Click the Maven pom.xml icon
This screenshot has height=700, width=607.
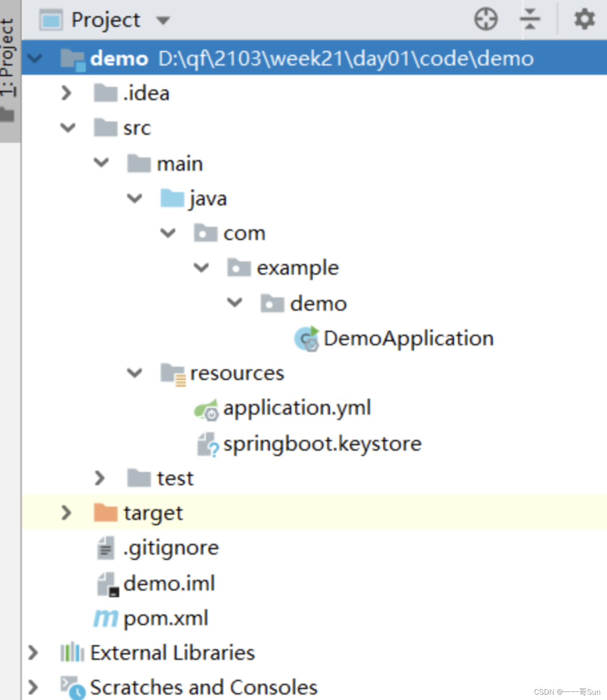[106, 618]
